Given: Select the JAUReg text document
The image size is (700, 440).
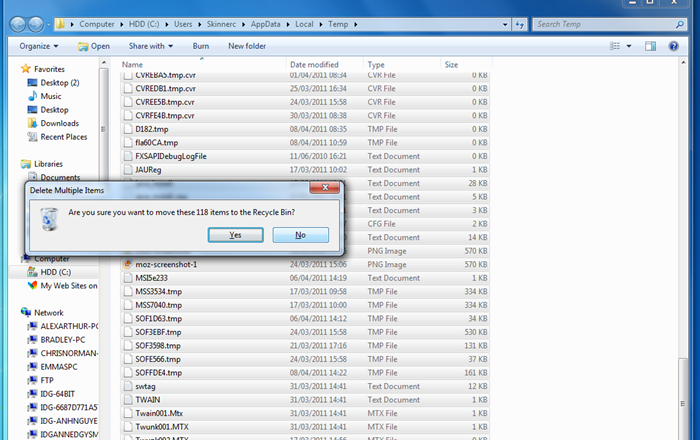Looking at the screenshot, I should coord(305,170).
